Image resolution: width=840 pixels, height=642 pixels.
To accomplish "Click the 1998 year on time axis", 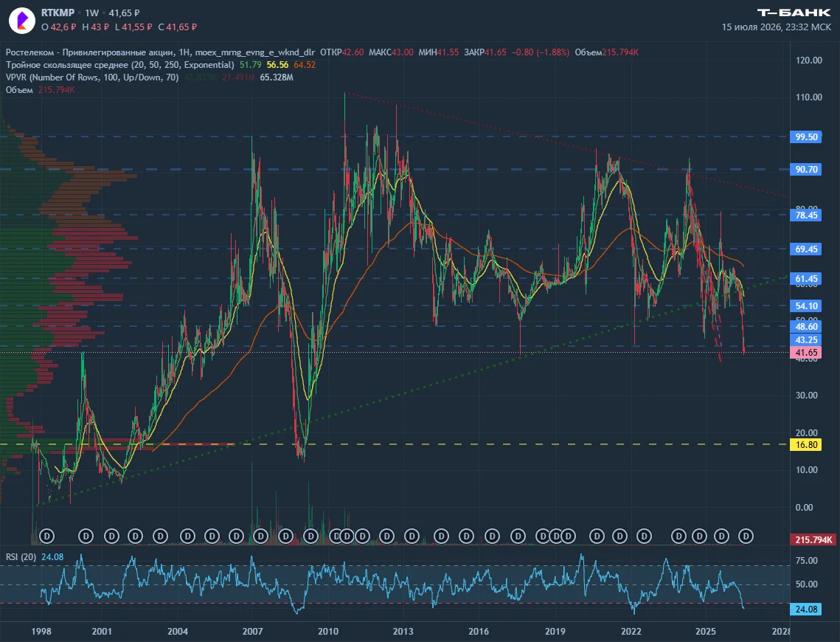I will (x=41, y=631).
